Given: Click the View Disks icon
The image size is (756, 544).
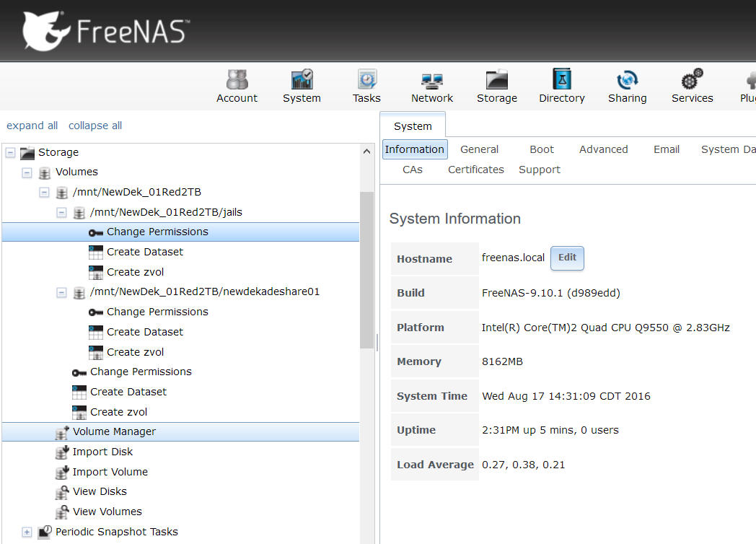Looking at the screenshot, I should [62, 492].
